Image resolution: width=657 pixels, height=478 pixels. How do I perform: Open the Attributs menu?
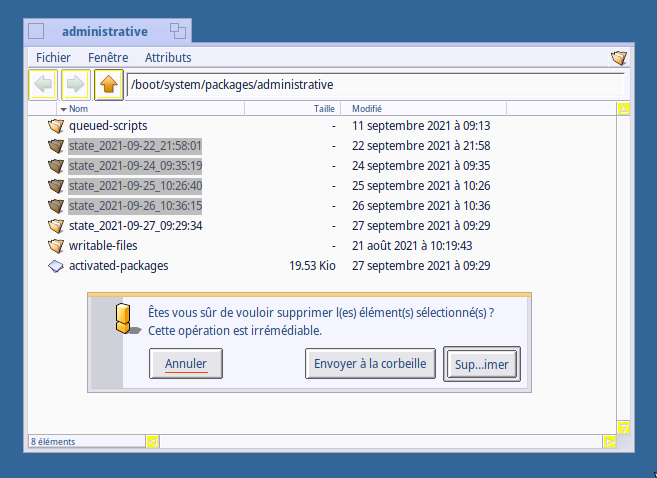point(168,57)
